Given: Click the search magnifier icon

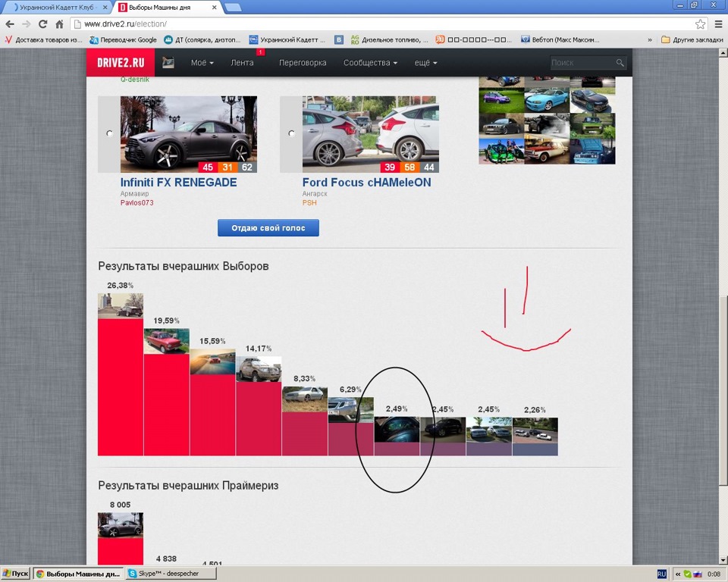Looking at the screenshot, I should tap(620, 63).
